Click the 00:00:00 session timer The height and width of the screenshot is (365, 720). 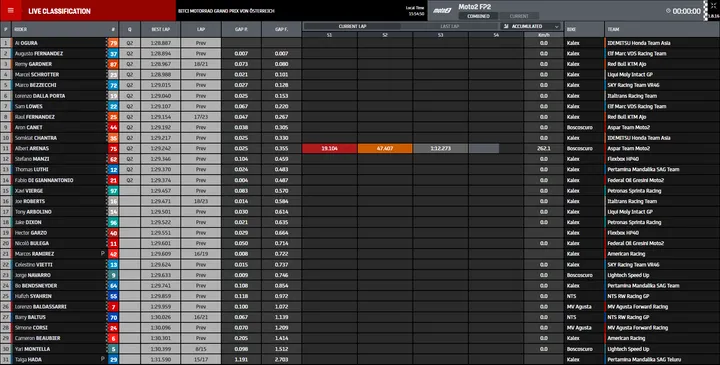[686, 11]
